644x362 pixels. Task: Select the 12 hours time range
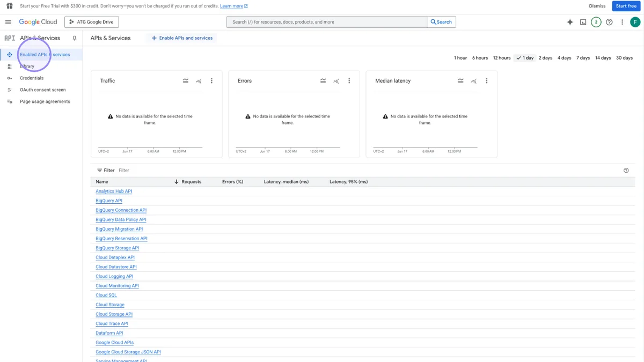click(502, 58)
